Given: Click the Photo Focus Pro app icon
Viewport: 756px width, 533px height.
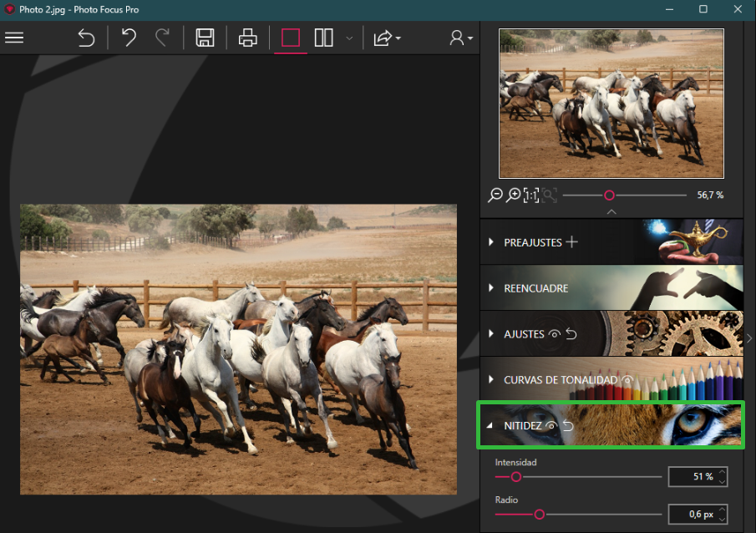Looking at the screenshot, I should click(9, 9).
